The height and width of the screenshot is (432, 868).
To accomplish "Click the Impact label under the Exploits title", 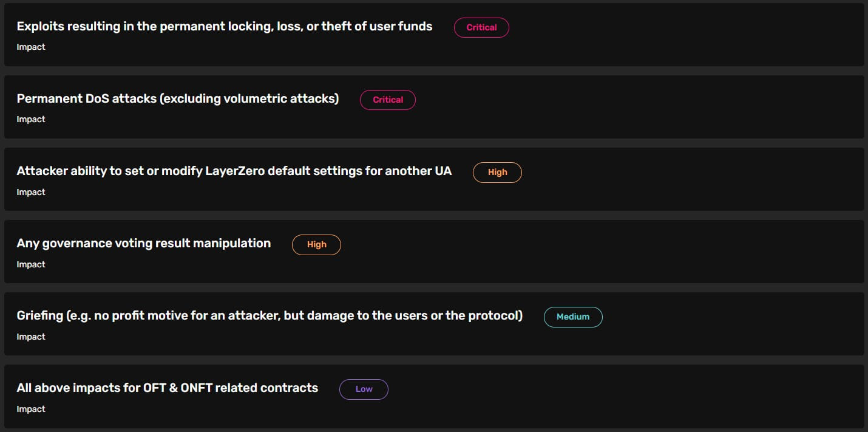I will tap(31, 47).
